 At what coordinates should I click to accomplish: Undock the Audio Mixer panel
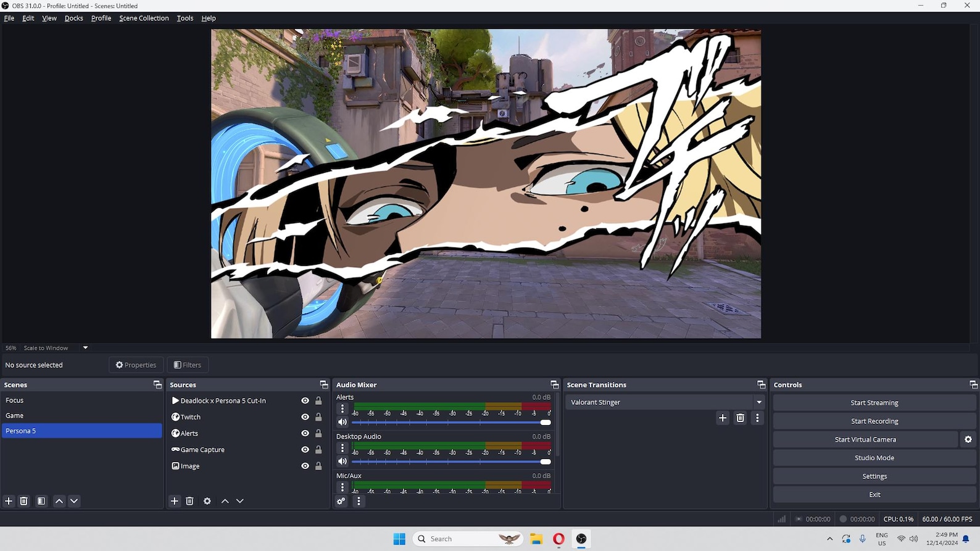[554, 384]
